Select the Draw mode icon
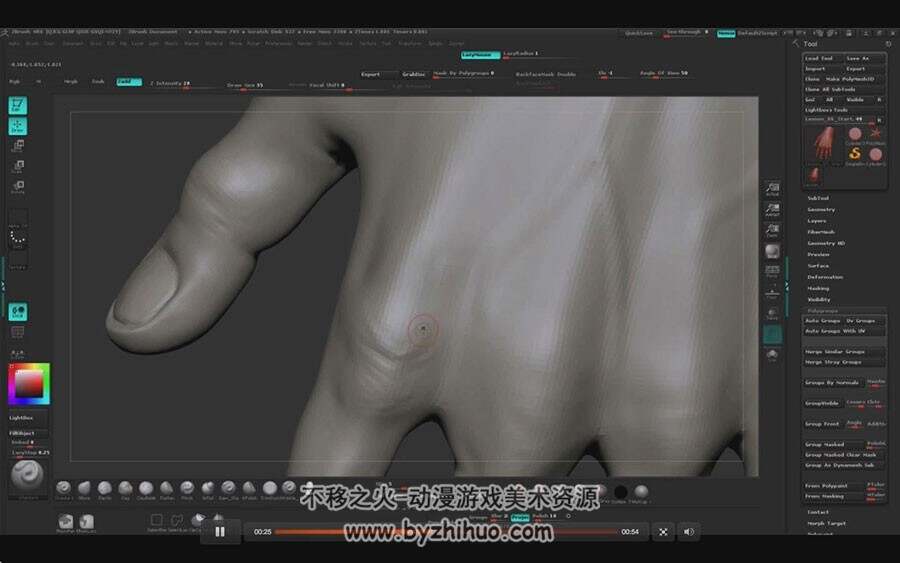This screenshot has height=563, width=900. point(17,126)
